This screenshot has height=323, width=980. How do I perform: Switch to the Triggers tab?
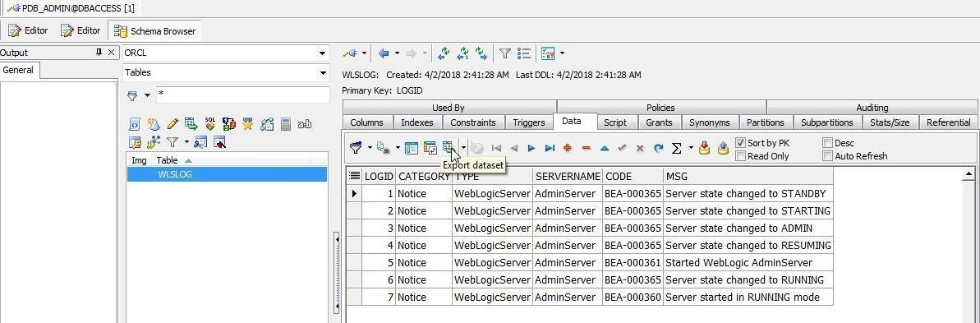pos(529,122)
